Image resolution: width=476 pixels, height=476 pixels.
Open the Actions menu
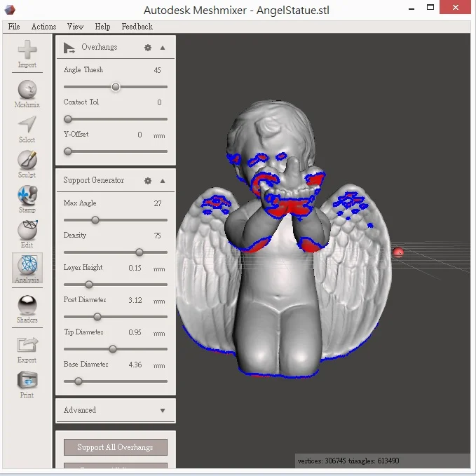43,27
